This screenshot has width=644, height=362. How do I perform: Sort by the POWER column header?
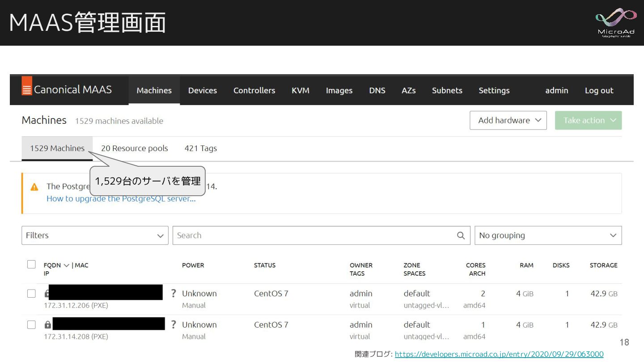(x=193, y=265)
